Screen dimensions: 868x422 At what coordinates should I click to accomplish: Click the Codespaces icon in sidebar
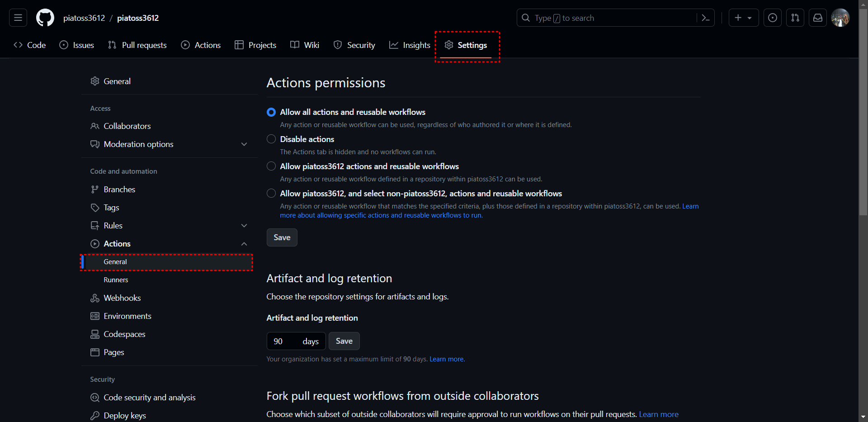pos(95,334)
